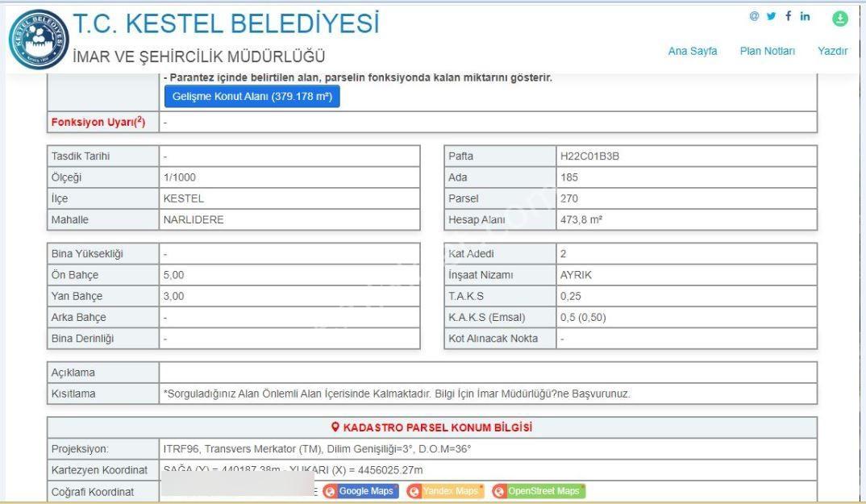
Task: Select the Parsel value 270
Action: [x=568, y=198]
